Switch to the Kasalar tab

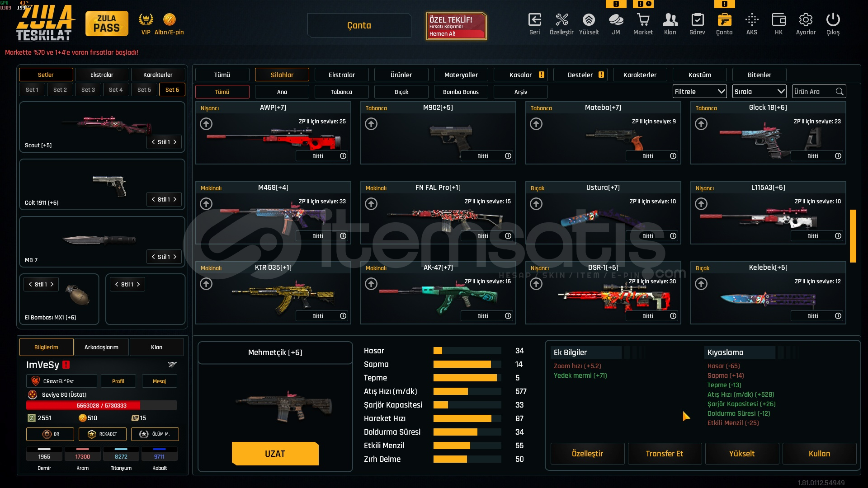pyautogui.click(x=521, y=75)
